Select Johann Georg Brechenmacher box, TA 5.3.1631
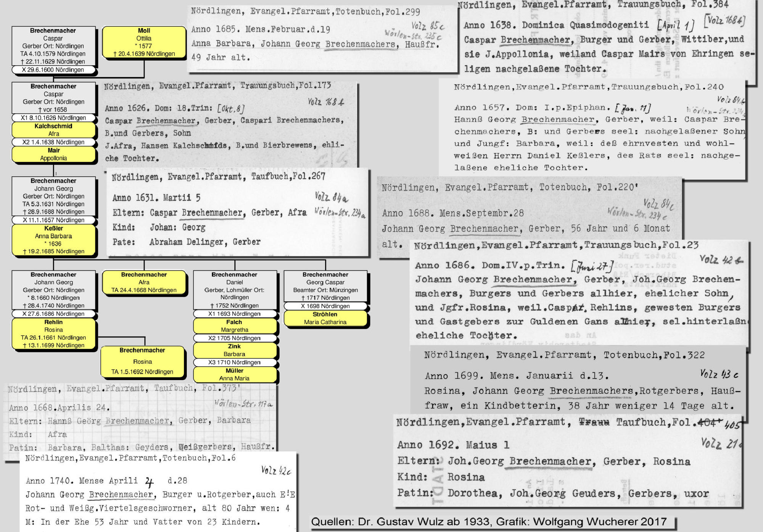 pos(53,196)
